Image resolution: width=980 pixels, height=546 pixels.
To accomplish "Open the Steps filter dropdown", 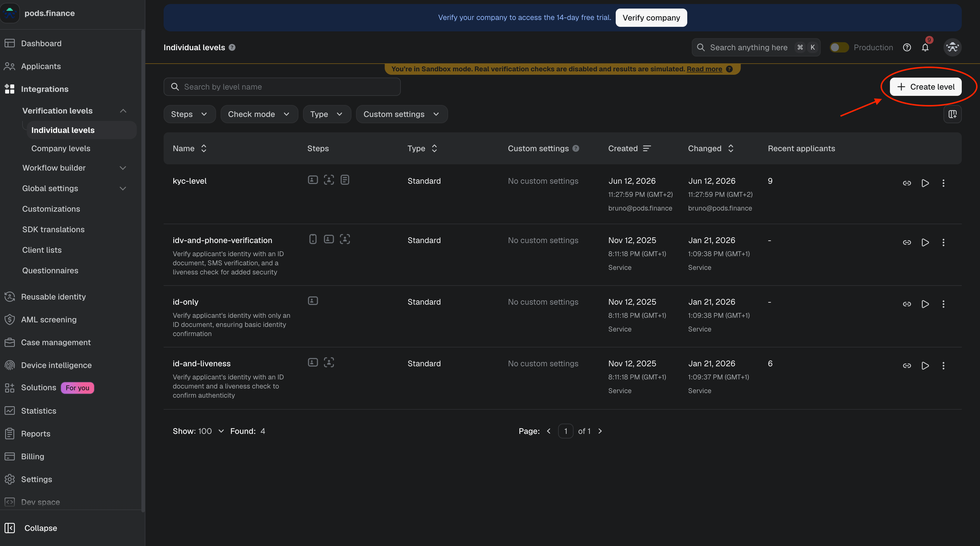I will click(x=190, y=114).
